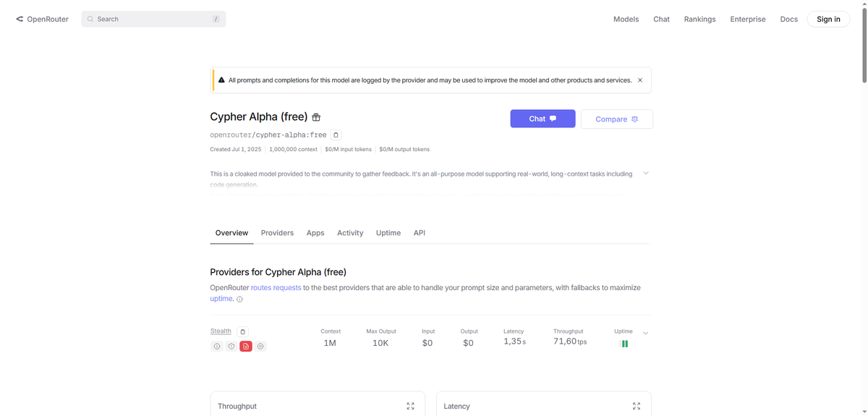Click the 'Providers for Cypher Alpha (free)' heading

click(278, 272)
